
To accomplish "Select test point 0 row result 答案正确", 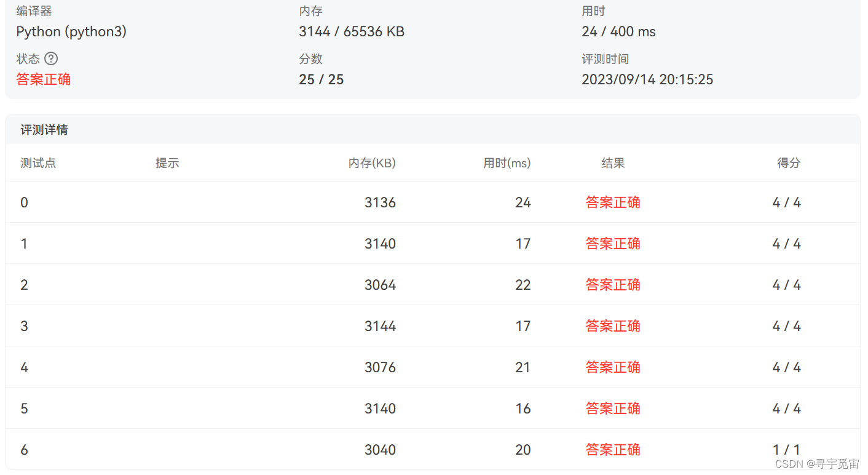I will [x=613, y=202].
